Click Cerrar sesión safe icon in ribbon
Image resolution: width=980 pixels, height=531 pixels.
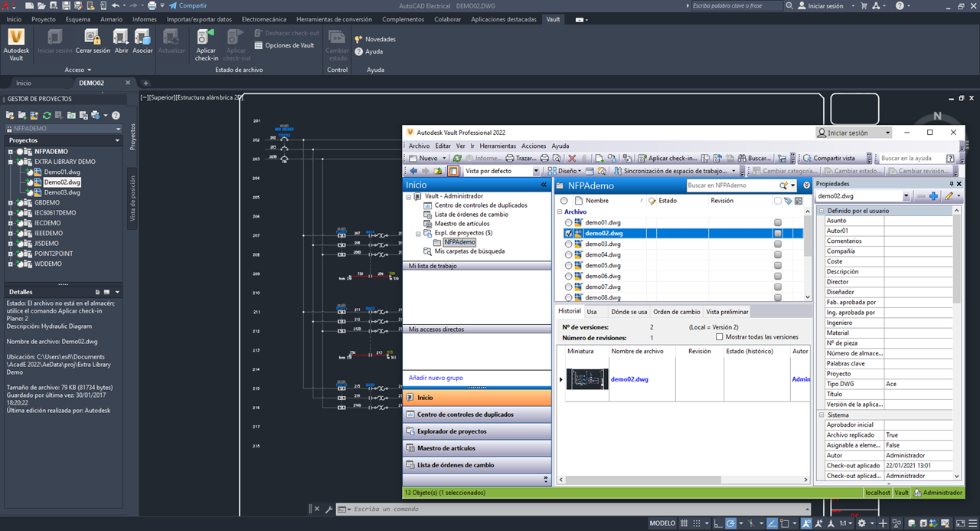coord(92,37)
